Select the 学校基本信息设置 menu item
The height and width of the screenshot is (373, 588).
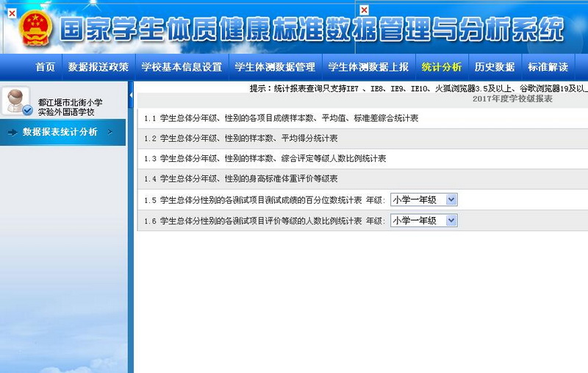coord(182,67)
